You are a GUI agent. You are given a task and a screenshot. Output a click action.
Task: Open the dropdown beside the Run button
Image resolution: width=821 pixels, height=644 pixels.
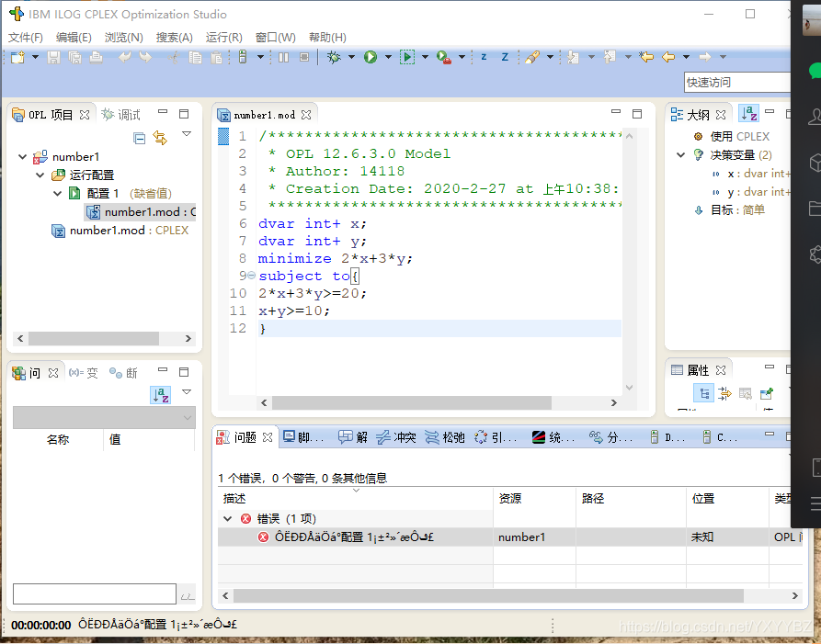click(x=388, y=57)
